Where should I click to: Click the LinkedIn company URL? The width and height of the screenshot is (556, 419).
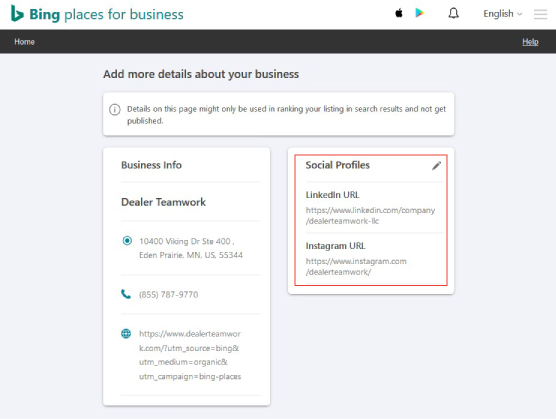(370, 216)
